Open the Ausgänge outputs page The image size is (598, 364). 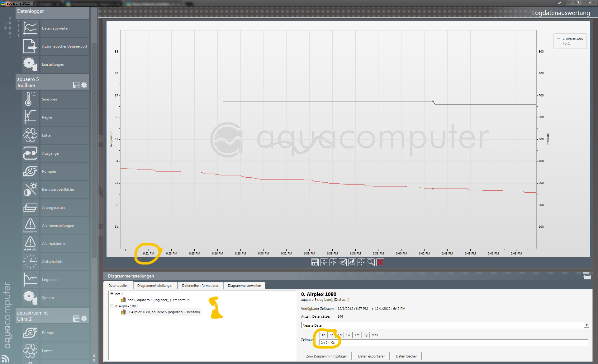pyautogui.click(x=55, y=153)
